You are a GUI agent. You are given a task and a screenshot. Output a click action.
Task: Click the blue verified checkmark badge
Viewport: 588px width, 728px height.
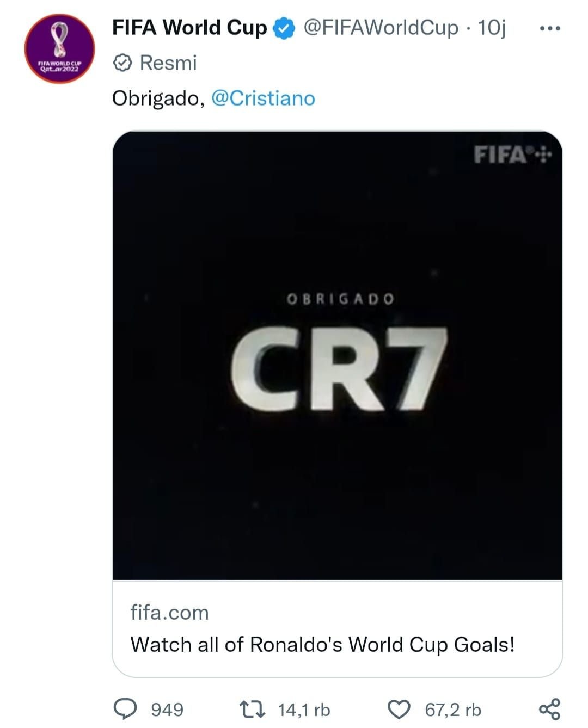pyautogui.click(x=284, y=28)
